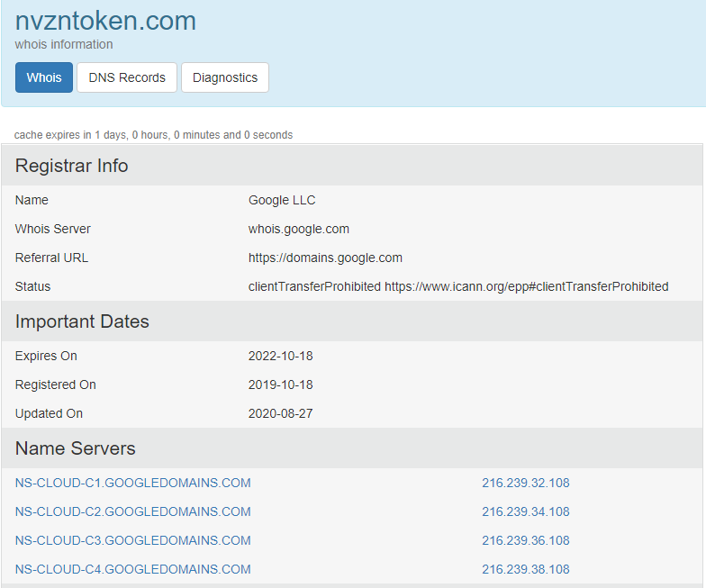Screen dimensions: 706x588
Task: Click the registrar name Google LLC
Action: 282,200
